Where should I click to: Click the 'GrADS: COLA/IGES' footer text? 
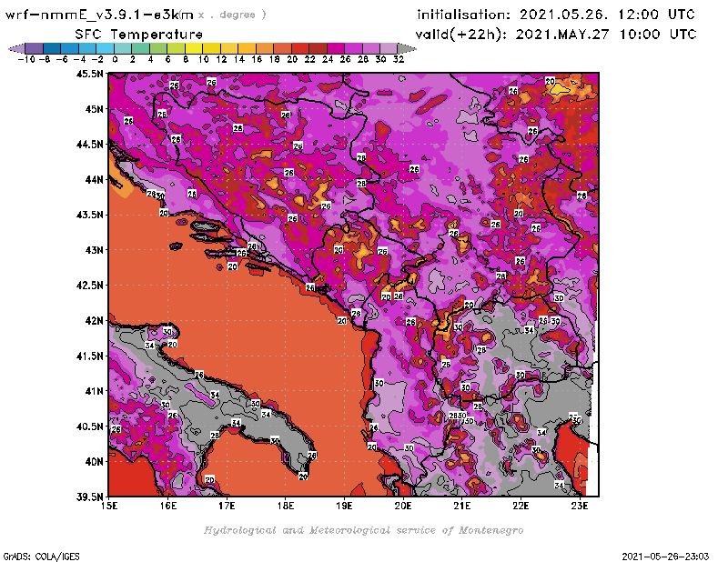tap(41, 557)
